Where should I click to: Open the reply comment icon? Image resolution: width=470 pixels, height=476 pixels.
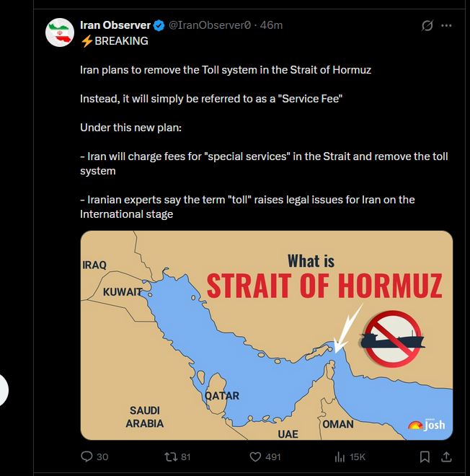[x=87, y=457]
